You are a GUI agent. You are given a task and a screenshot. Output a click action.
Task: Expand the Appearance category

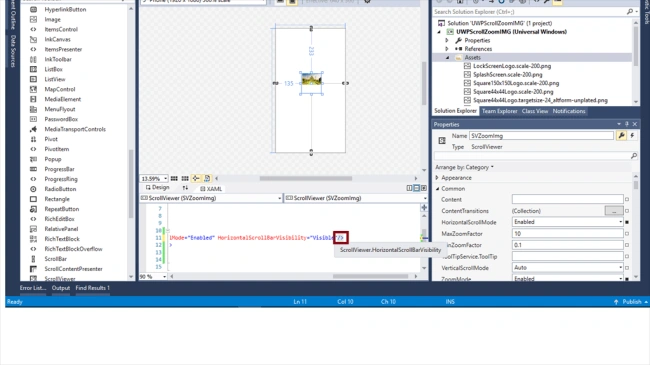(437, 178)
